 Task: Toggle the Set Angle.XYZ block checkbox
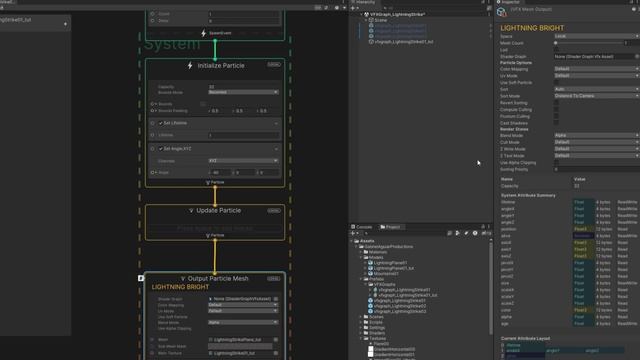tap(161, 149)
